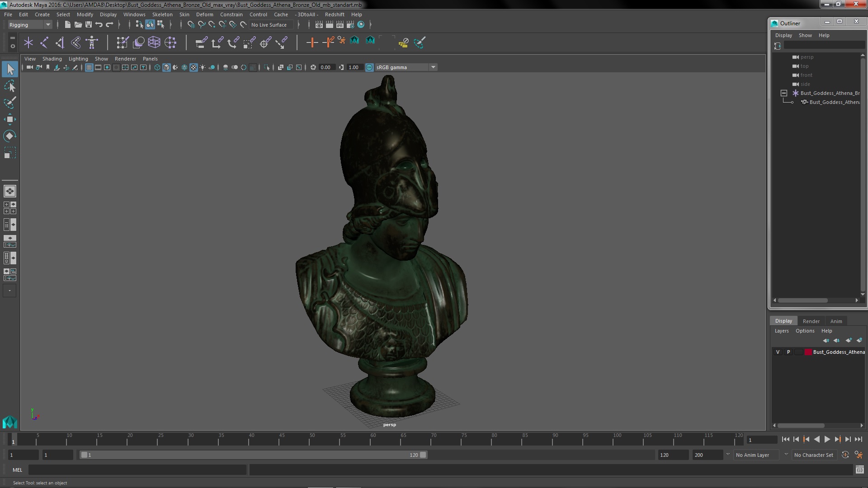Create a new scene file
This screenshot has height=488, width=868.
click(67, 24)
